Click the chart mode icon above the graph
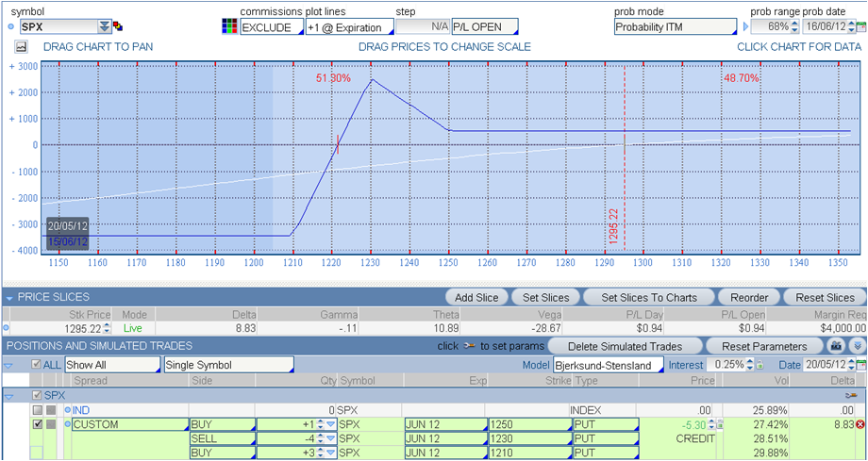 (22, 47)
